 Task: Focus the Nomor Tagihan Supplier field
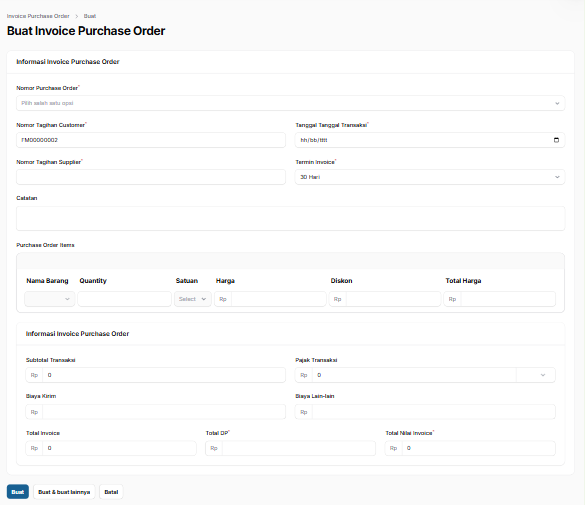click(x=151, y=177)
